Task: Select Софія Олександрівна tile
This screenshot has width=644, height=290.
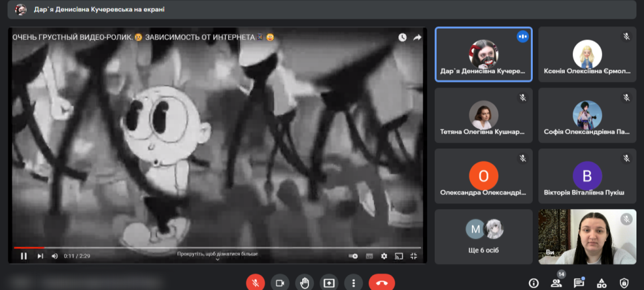Action: click(587, 115)
